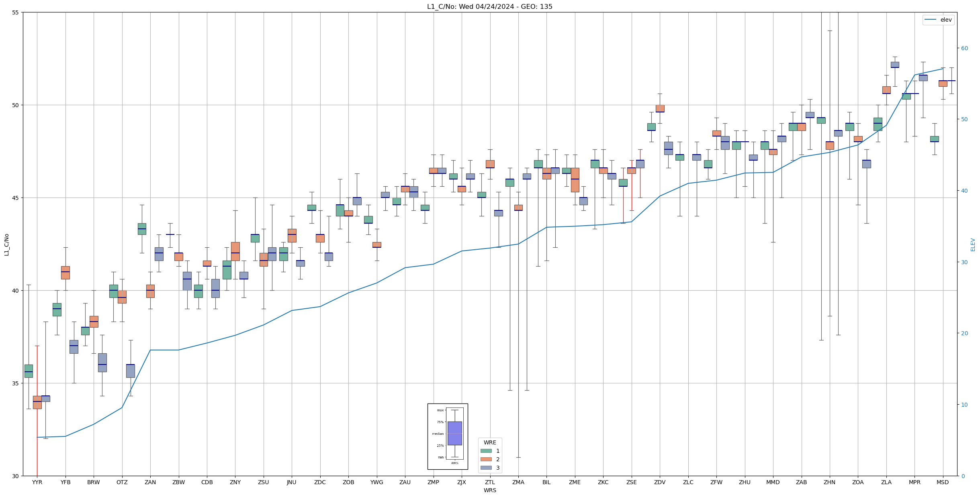Click the orange ZDV box near 50

pos(660,108)
